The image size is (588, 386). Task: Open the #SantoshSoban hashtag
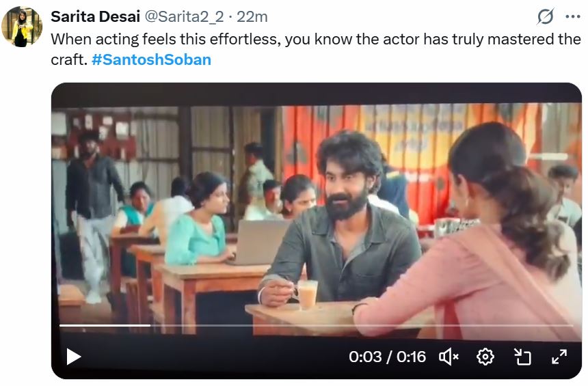pyautogui.click(x=151, y=59)
